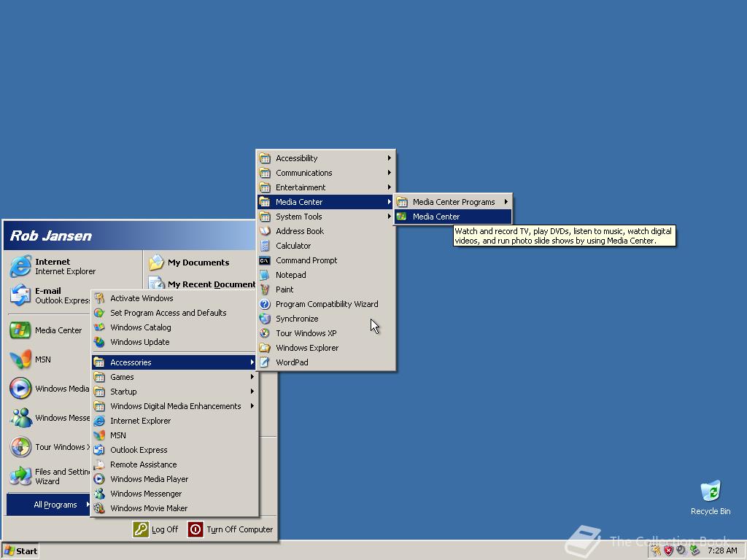Viewport: 747px width, 560px height.
Task: Open Files and Settings Transfer Wizard icon
Action: (20, 476)
